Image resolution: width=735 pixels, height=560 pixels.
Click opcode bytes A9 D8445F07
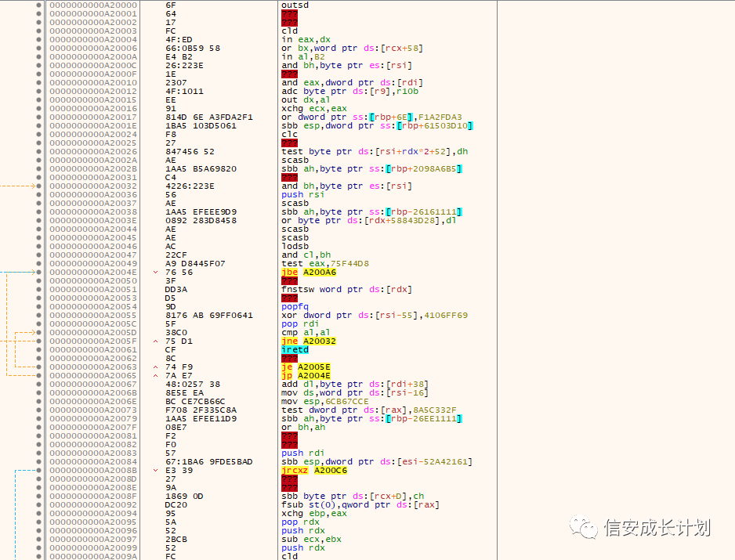(195, 264)
